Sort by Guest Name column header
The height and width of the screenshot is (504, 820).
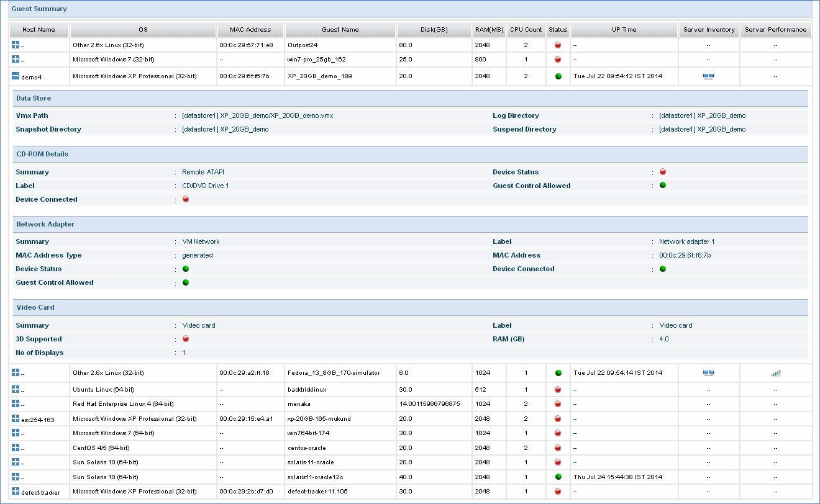[340, 29]
